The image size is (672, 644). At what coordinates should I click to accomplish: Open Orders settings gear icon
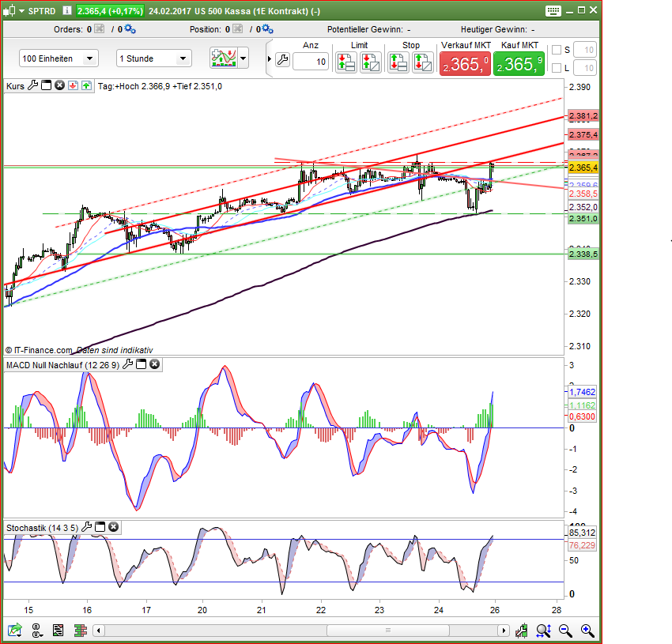(x=130, y=28)
